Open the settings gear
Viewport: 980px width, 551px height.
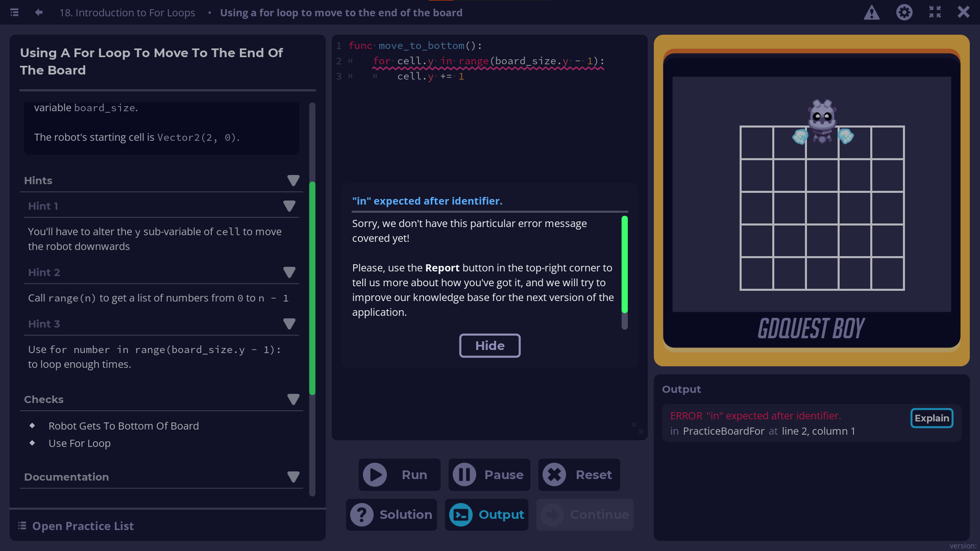(x=904, y=12)
